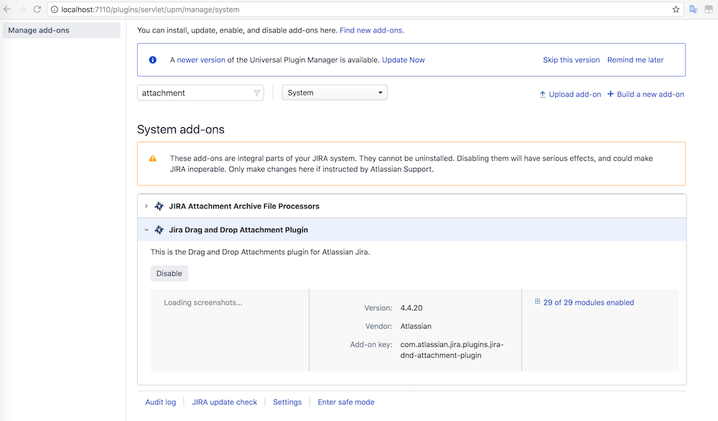The image size is (718, 421).
Task: Open the Audit log link
Action: click(160, 402)
